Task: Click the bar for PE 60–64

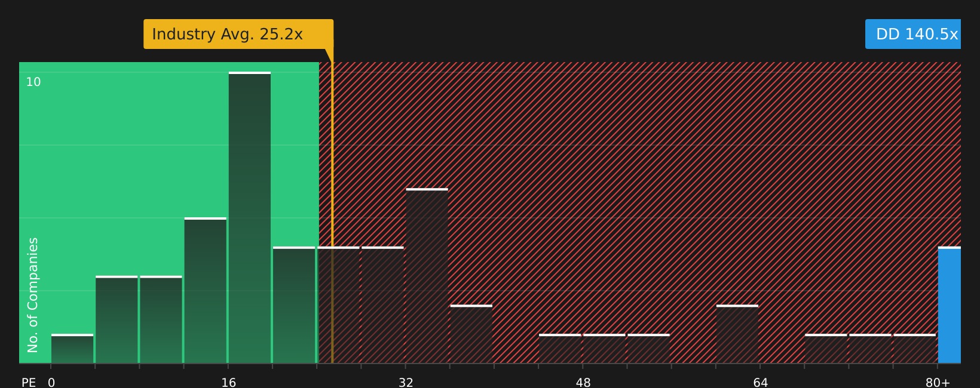Action: (x=737, y=334)
